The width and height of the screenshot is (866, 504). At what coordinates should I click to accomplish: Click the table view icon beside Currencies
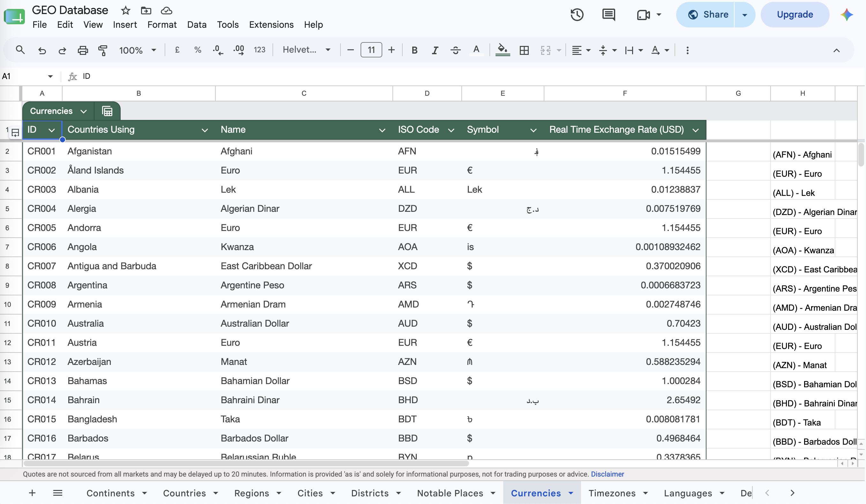[x=107, y=111]
